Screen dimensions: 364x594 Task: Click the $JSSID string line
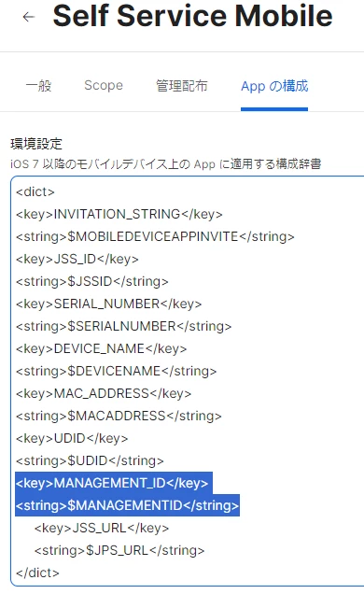point(92,281)
